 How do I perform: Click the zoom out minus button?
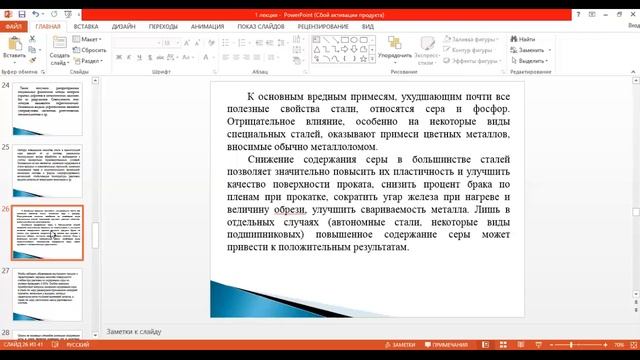(551, 345)
